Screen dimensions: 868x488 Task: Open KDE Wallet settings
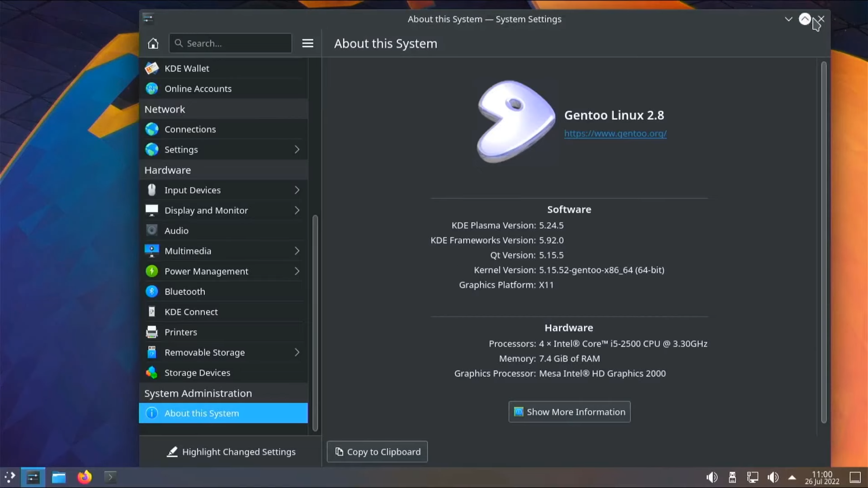(x=187, y=68)
